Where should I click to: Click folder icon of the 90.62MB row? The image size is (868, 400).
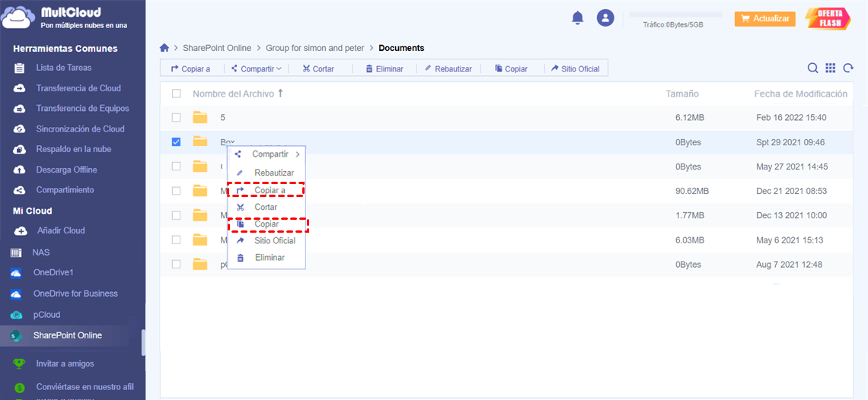[x=199, y=191]
